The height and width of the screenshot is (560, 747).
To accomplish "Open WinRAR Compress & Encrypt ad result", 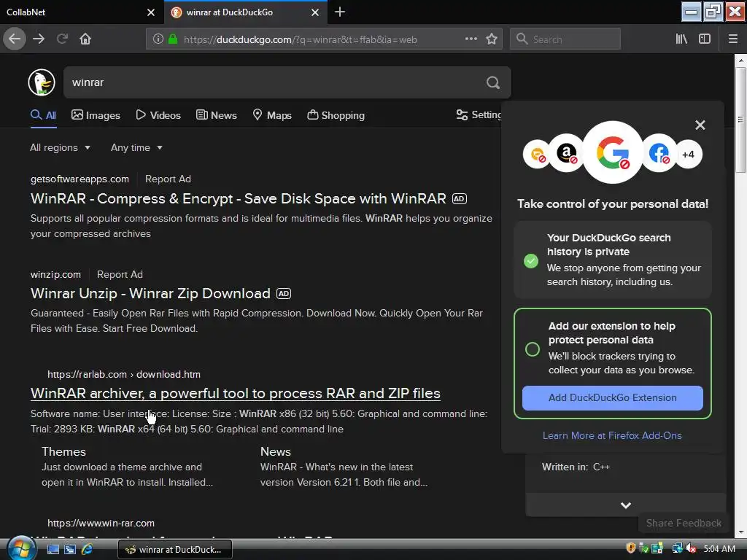I will tap(239, 198).
